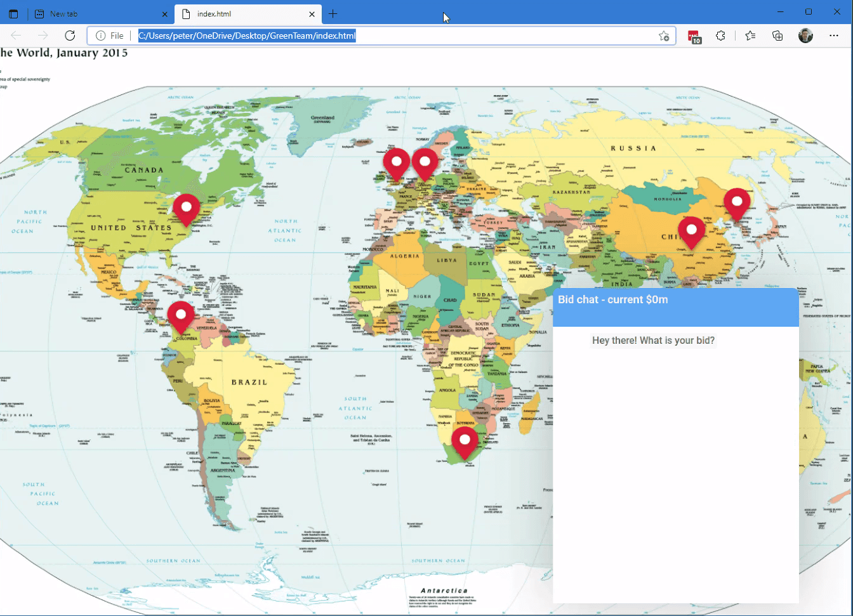This screenshot has width=853, height=616.
Task: Click the ALGERIA label on the map
Action: tap(405, 256)
